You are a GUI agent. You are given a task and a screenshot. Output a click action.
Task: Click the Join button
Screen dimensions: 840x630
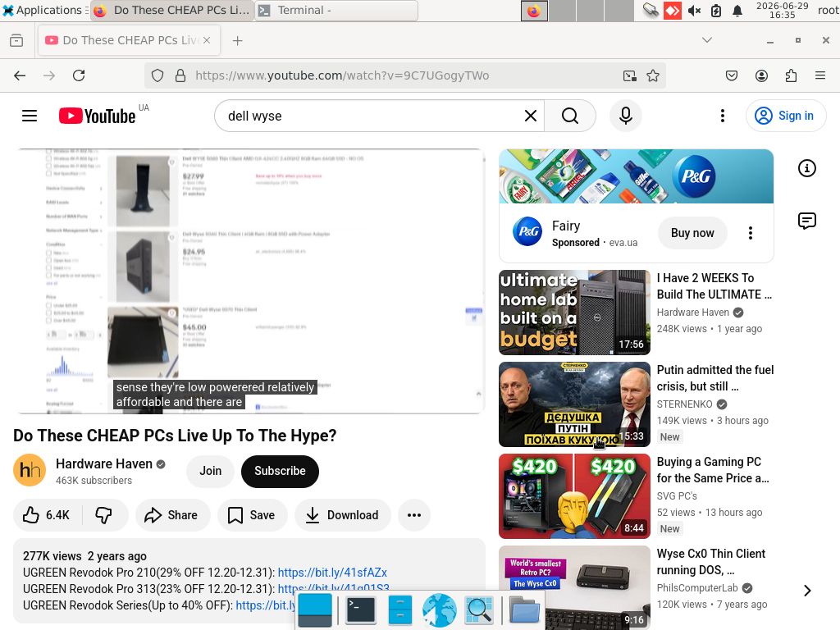pyautogui.click(x=211, y=471)
